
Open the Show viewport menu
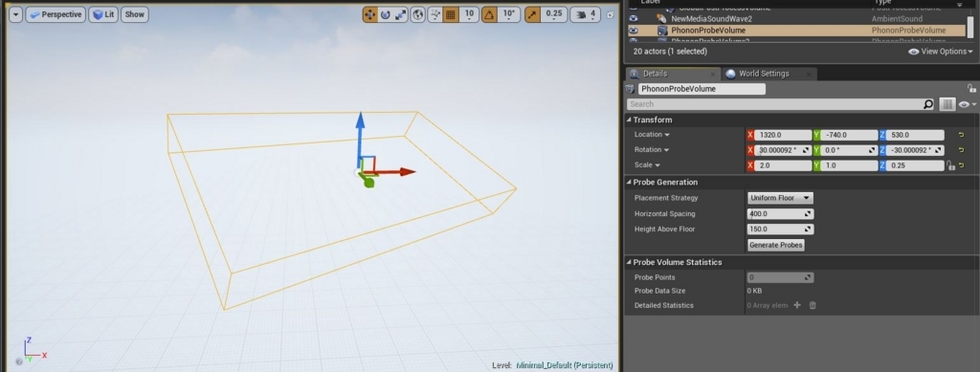(134, 14)
